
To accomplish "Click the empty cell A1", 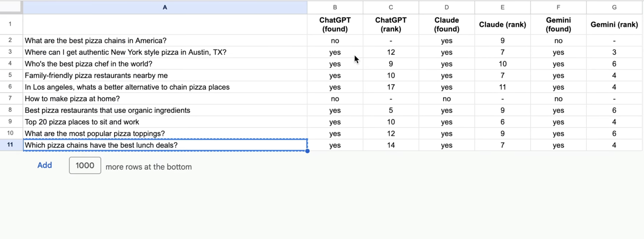I will 165,25.
